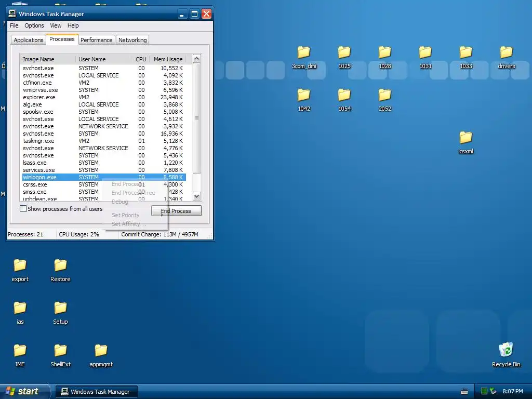Maximize the Task Manager window

point(194,14)
